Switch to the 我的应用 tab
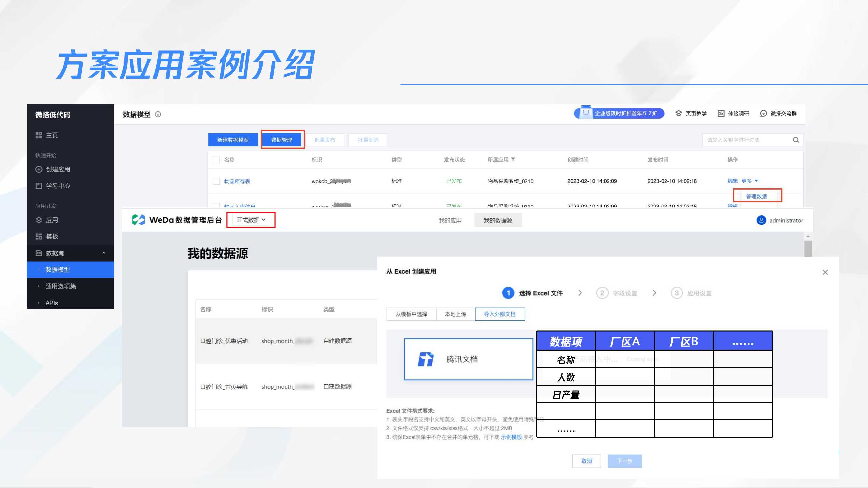 point(451,220)
